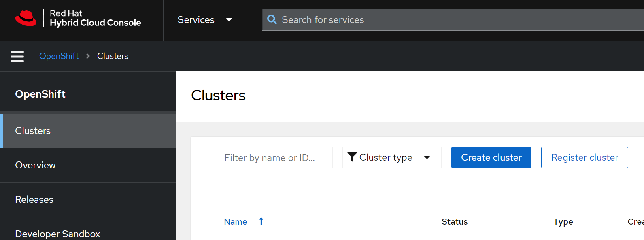Click the Register cluster button
The height and width of the screenshot is (240, 644).
coord(584,157)
